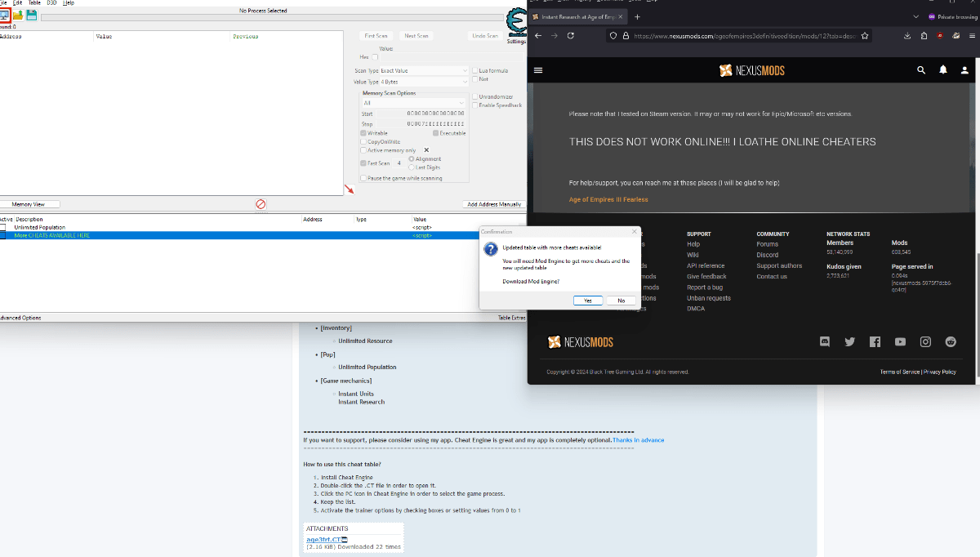Open the D3D menu in Cheat Engine
Screen dimensions: 980x557
pos(51,3)
